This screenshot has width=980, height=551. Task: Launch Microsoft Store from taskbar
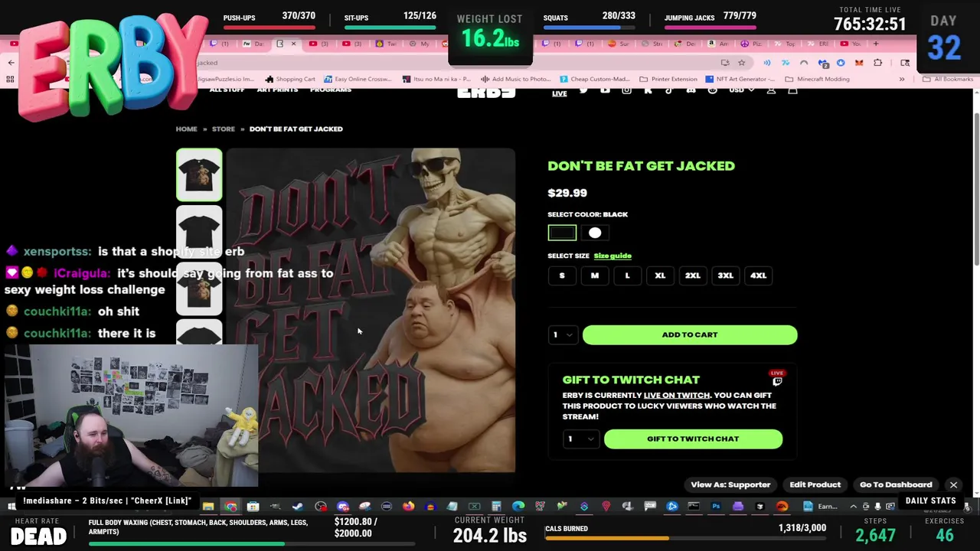(x=253, y=506)
